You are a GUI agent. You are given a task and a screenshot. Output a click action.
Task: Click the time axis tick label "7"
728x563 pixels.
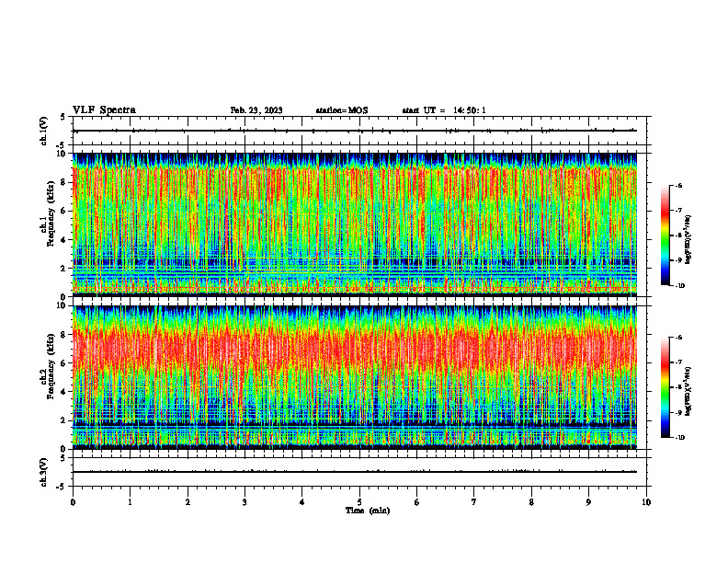click(x=474, y=502)
